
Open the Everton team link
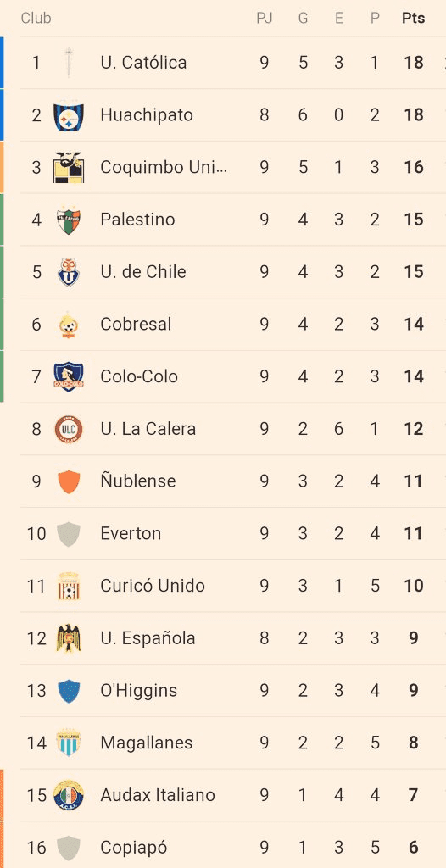pos(131,534)
